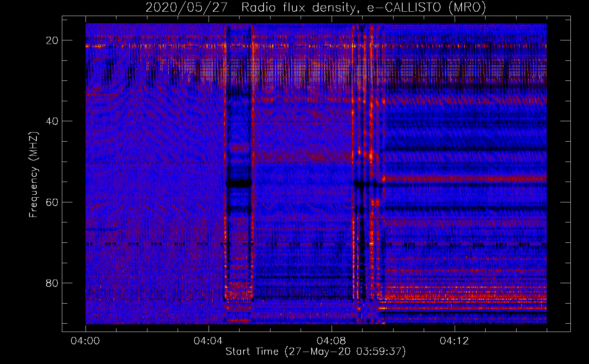Screen dimensions: 589x364
Task: Click the '04:08' time tick label
Action: tap(331, 341)
